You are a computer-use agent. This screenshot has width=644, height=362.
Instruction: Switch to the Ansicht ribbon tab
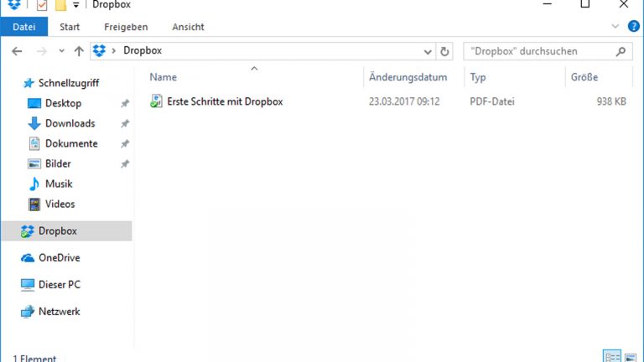point(188,27)
